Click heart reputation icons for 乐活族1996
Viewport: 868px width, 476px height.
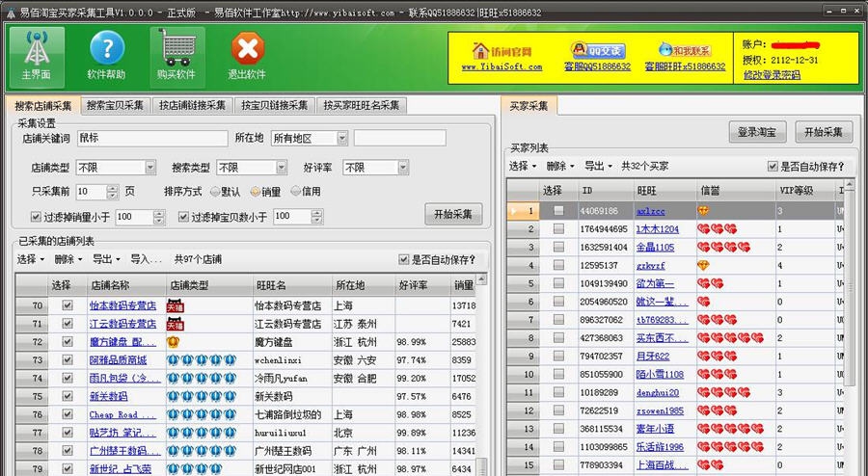[x=731, y=447]
